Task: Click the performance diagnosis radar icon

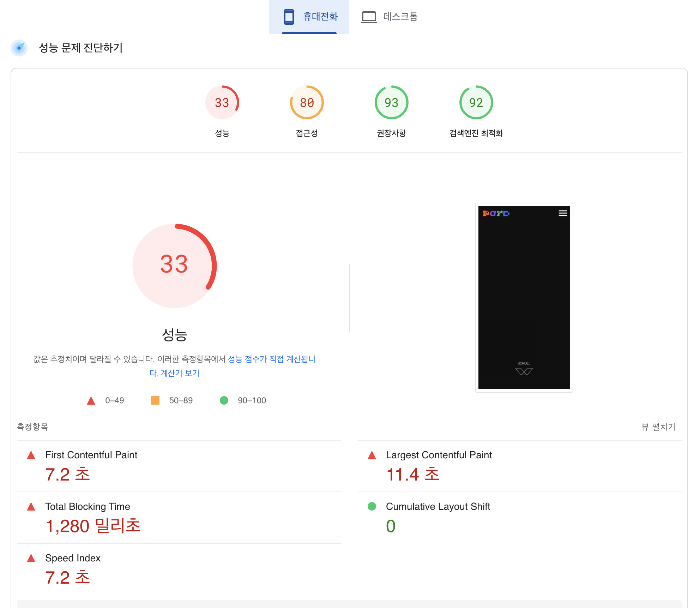Action: [19, 48]
